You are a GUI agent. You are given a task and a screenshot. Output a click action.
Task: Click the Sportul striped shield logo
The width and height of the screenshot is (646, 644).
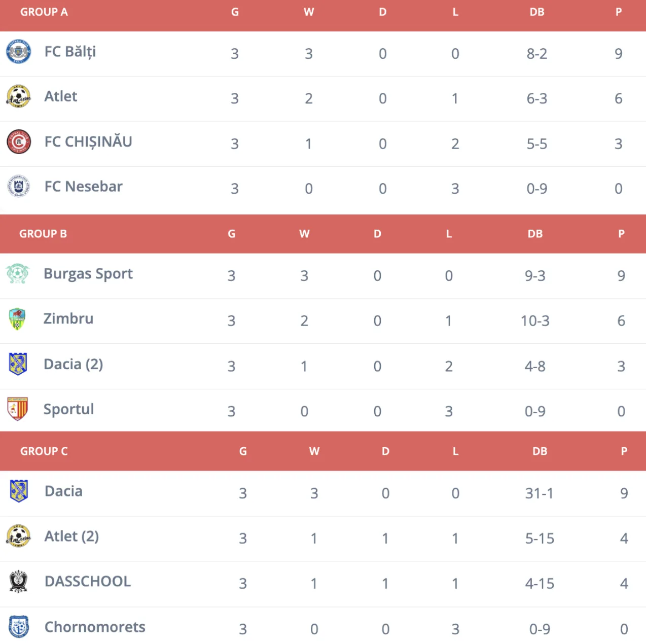click(x=18, y=409)
